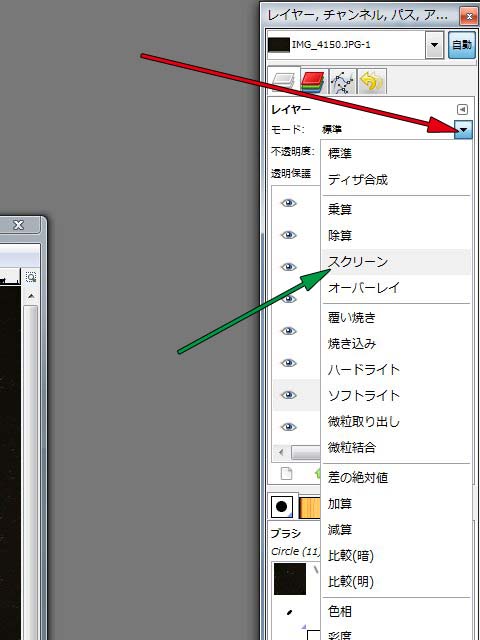Choose 比較(暗) blend mode
Screen dimensions: 480x640
pos(396,556)
